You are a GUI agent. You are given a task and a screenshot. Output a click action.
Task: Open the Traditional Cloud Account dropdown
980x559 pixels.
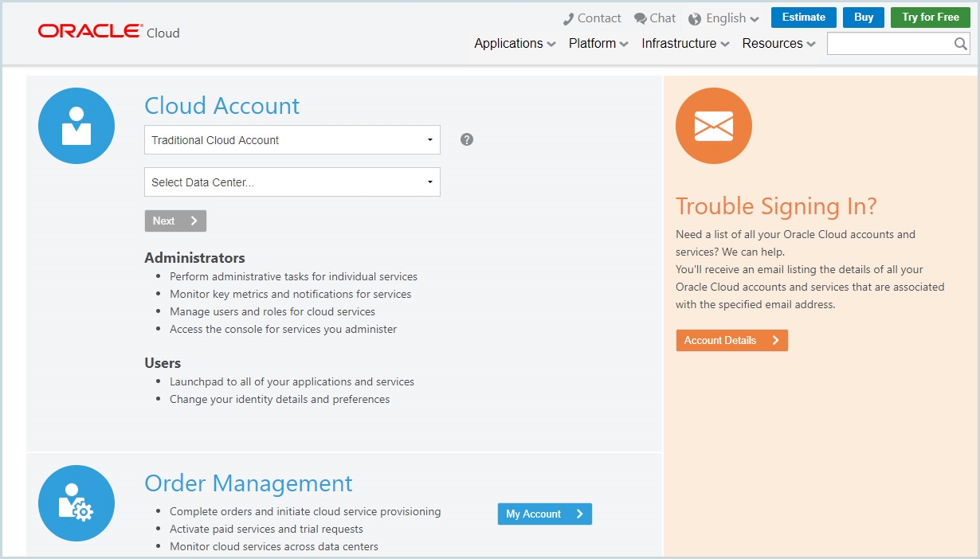(x=292, y=140)
